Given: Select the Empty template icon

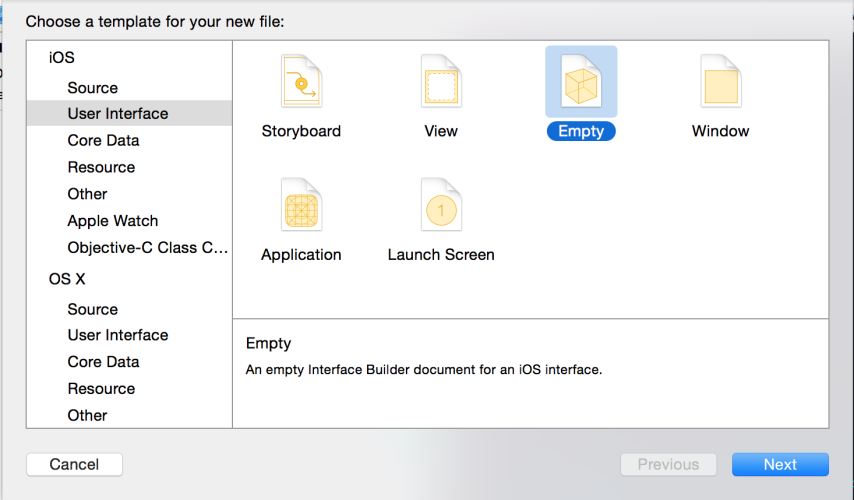Looking at the screenshot, I should (581, 82).
